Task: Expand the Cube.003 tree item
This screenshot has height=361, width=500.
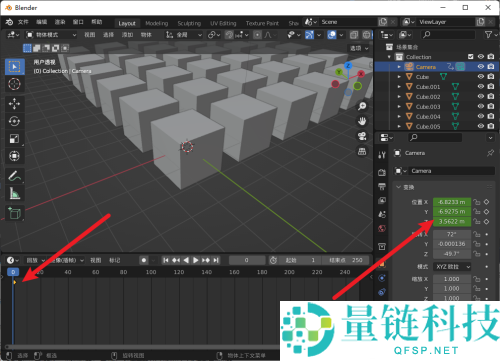Action: (x=399, y=107)
